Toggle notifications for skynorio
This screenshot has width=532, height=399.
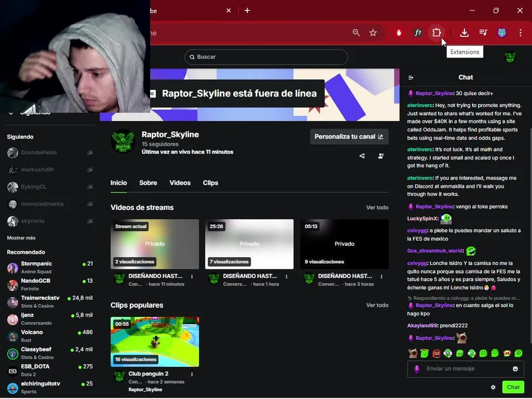tap(90, 221)
